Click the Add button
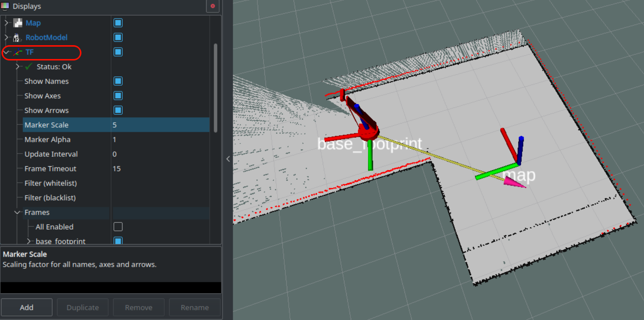Viewport: 644px width, 320px height. click(x=27, y=307)
